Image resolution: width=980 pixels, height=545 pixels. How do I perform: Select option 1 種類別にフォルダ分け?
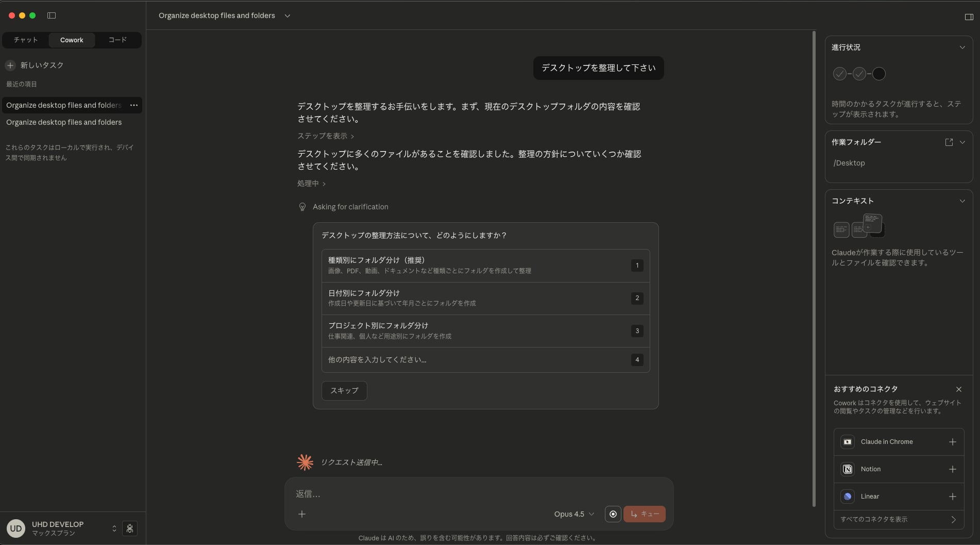pyautogui.click(x=485, y=266)
